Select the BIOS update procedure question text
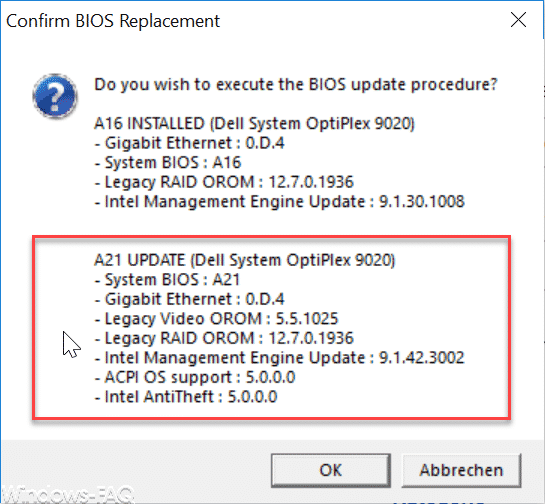 [x=296, y=84]
